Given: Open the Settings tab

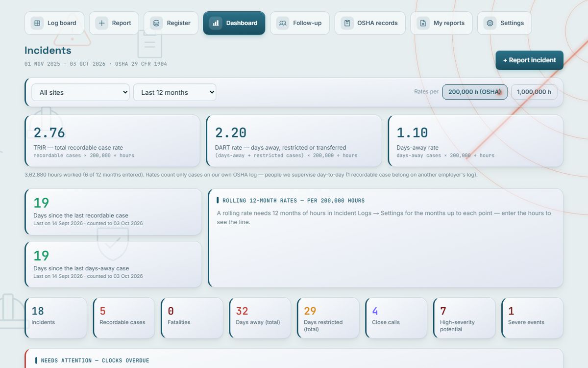Looking at the screenshot, I should point(505,23).
